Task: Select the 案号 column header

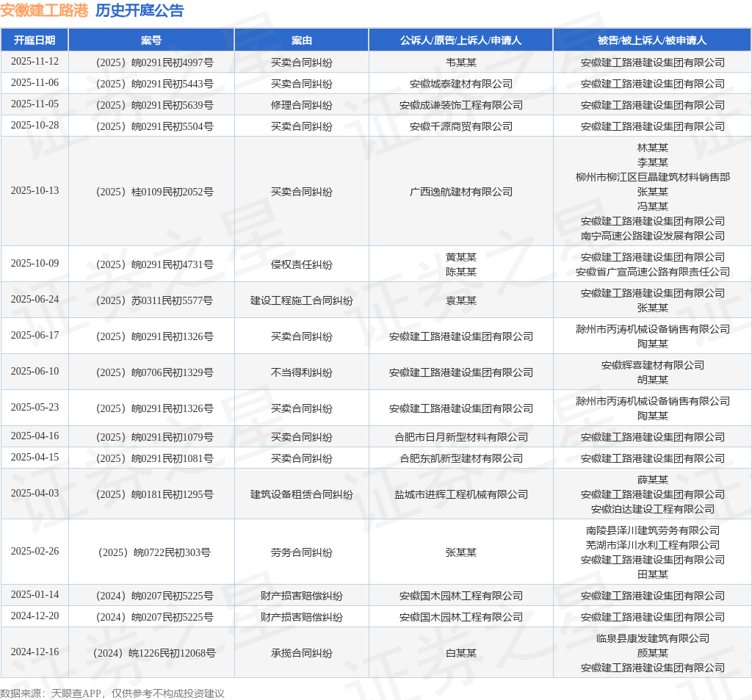Action: (151, 40)
